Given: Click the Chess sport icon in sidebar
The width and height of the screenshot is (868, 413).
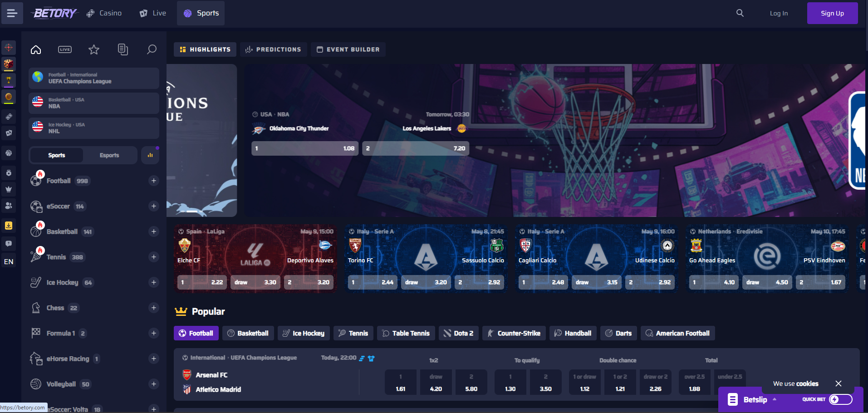Looking at the screenshot, I should coord(36,308).
